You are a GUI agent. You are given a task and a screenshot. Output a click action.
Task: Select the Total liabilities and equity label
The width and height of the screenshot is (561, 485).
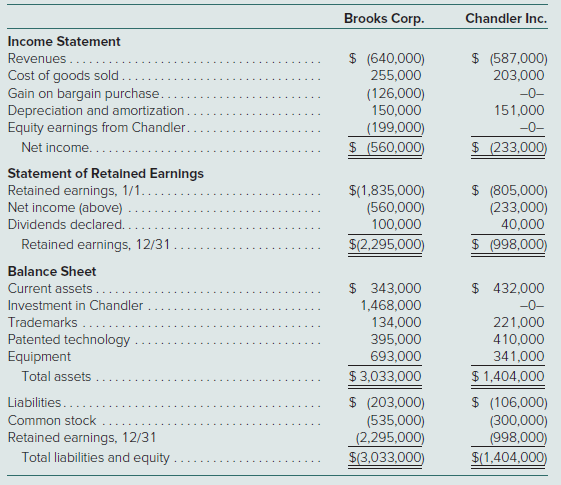coord(96,457)
